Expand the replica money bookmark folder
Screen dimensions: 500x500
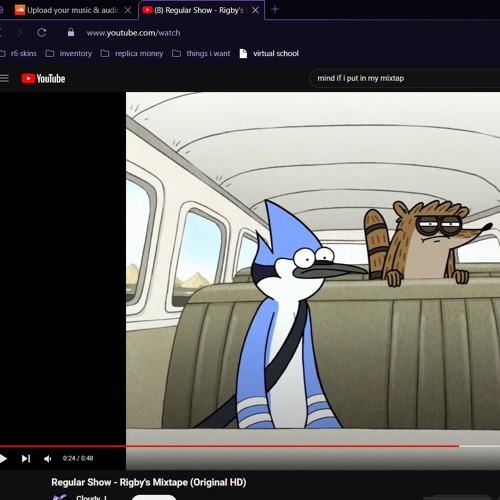(x=132, y=53)
